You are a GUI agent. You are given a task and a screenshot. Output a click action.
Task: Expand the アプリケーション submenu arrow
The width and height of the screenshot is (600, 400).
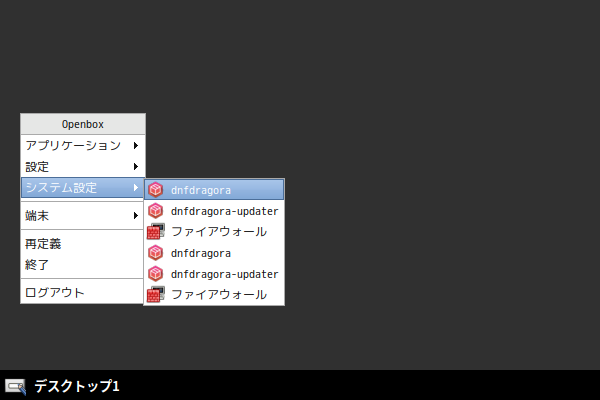pos(136,145)
